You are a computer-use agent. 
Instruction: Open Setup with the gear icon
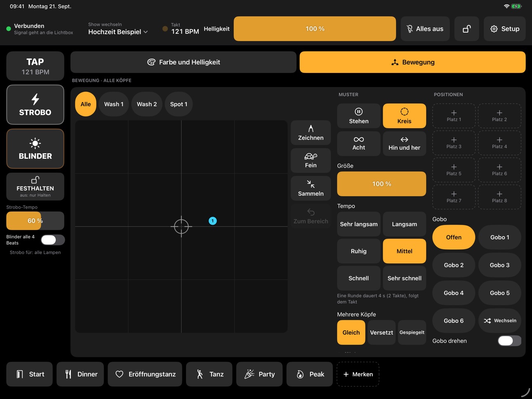[x=504, y=29]
